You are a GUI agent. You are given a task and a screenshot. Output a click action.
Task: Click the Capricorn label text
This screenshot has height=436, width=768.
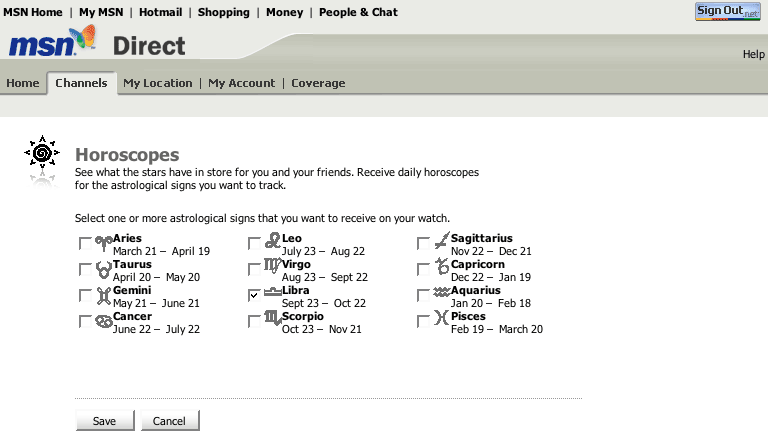[478, 264]
